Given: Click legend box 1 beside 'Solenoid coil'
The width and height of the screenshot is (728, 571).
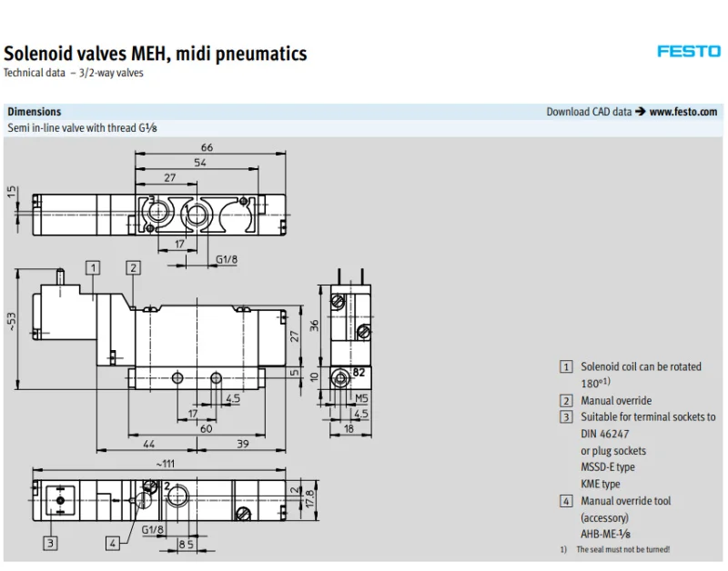Looking at the screenshot, I should tap(566, 367).
